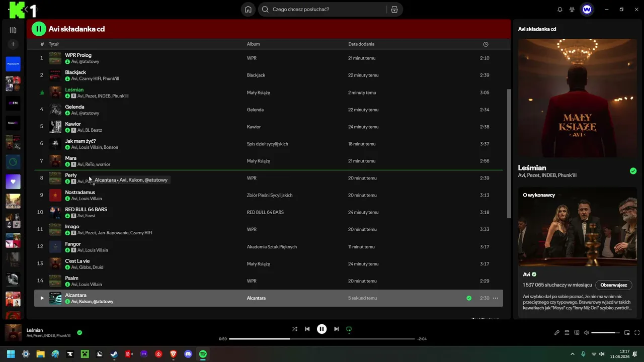Select the track 'Blackjack' in the list
Screen dimensions: 644x362
click(75, 72)
